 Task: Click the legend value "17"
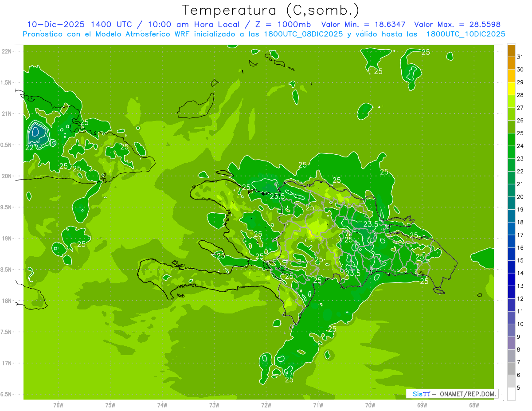[x=520, y=235]
